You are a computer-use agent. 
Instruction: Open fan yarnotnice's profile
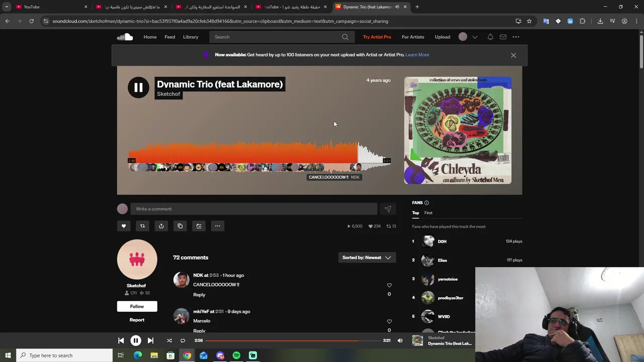pyautogui.click(x=448, y=279)
